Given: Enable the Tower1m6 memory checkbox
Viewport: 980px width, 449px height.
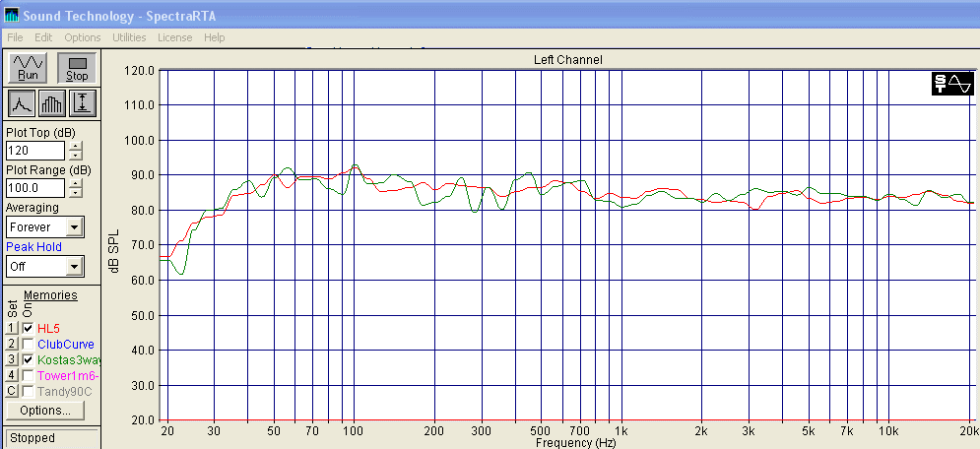Looking at the screenshot, I should click(28, 376).
